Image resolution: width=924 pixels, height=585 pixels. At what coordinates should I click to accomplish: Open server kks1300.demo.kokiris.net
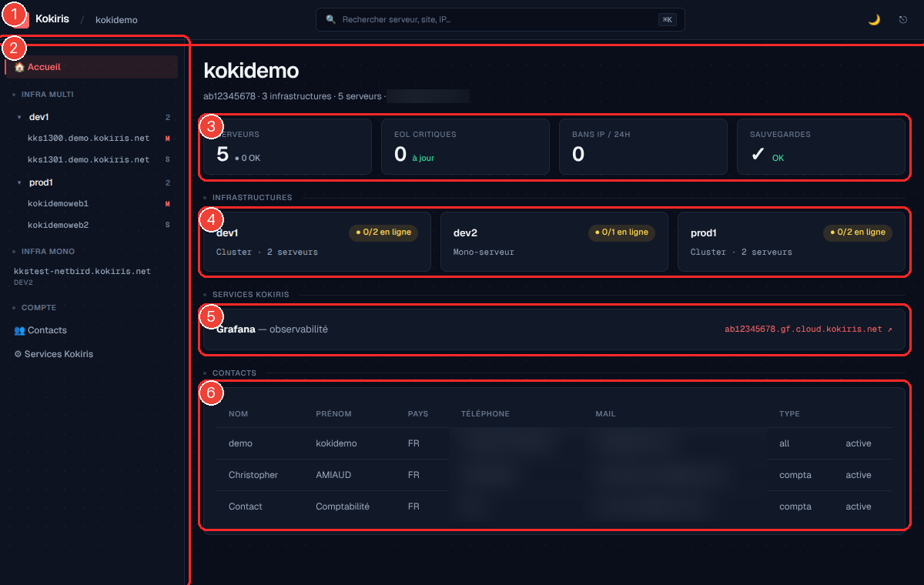click(x=89, y=139)
